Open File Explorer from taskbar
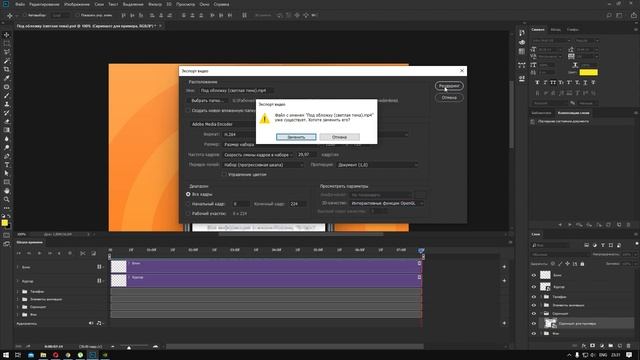Viewport: 640px width, 360px height. (43, 355)
